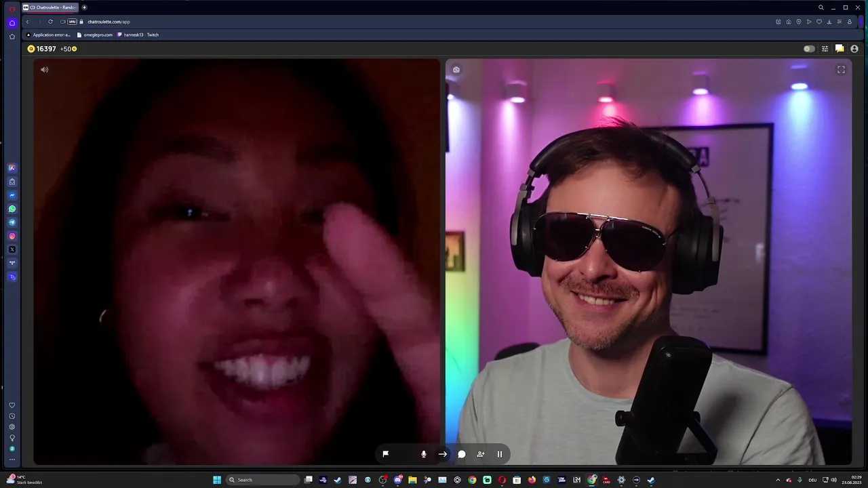Screen dimensions: 868x488
Task: Open Opera sidebar history clock icon
Action: [x=12, y=416]
